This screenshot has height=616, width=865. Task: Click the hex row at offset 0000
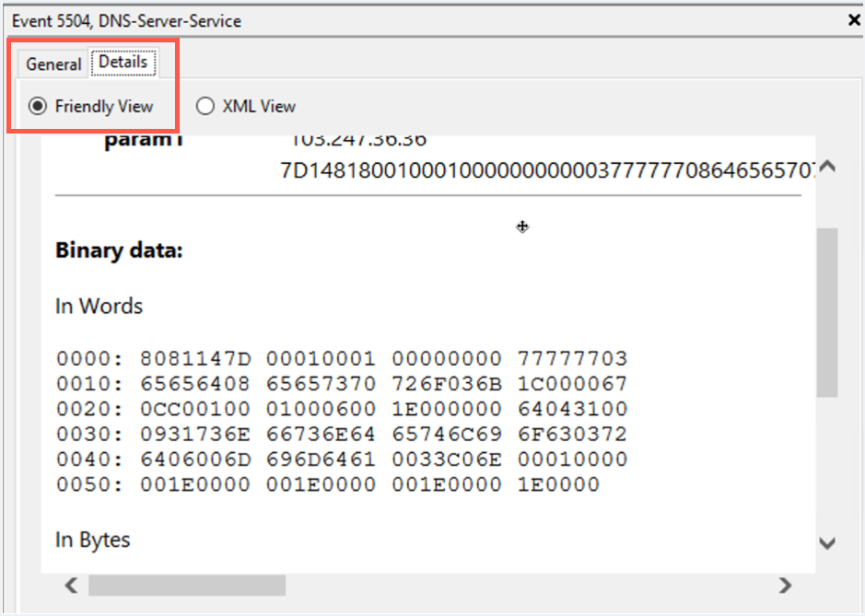341,358
